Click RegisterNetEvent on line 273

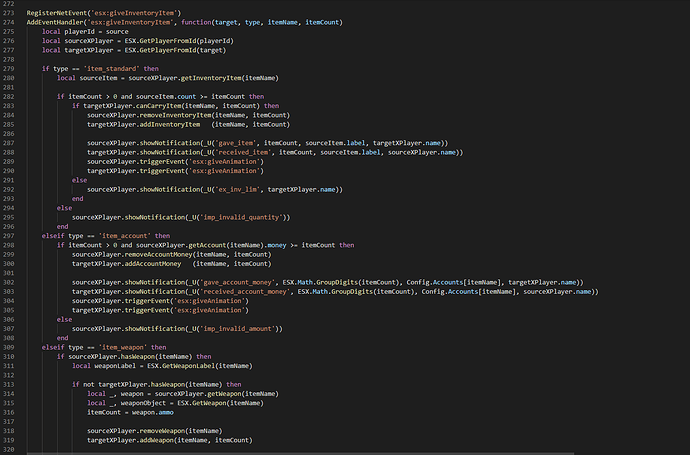57,13
